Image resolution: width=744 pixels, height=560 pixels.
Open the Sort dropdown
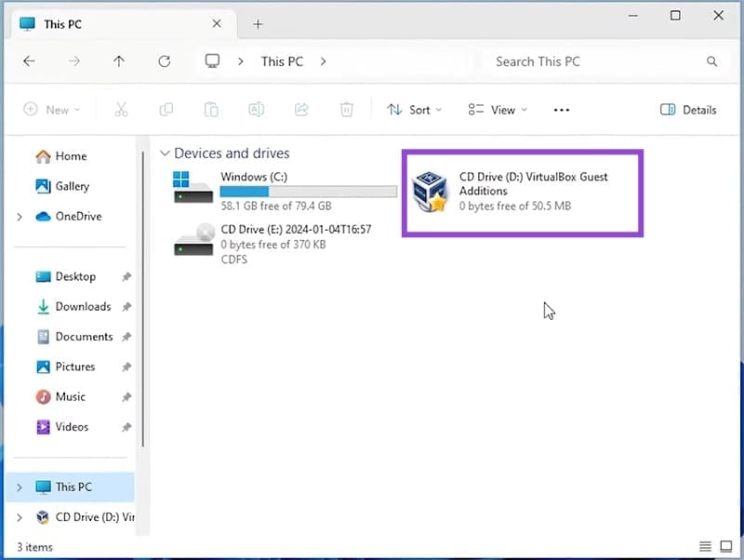click(x=413, y=109)
